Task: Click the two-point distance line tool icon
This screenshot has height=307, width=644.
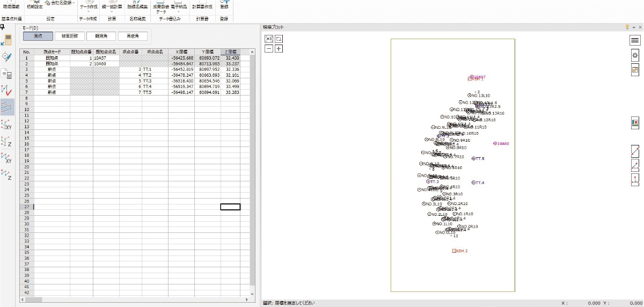Action: [x=634, y=152]
